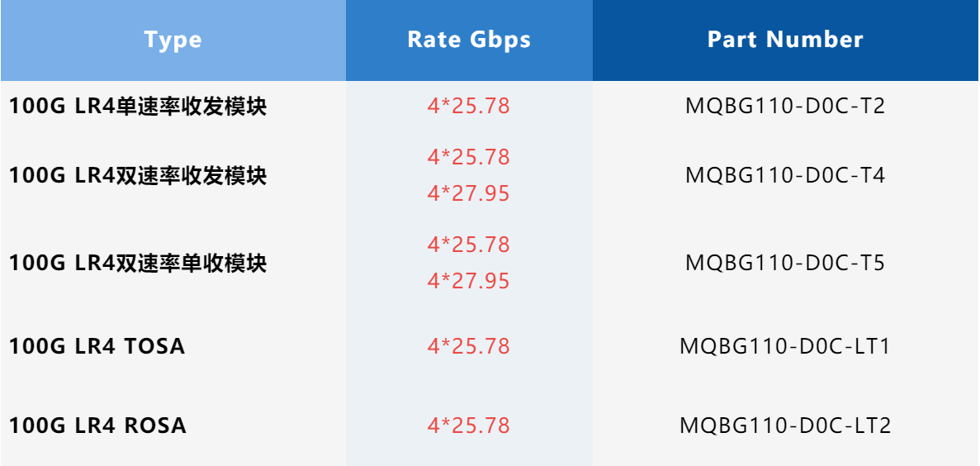
Task: Click the 4*25.78 rate for 双速率单收模块
Action: [x=469, y=245]
